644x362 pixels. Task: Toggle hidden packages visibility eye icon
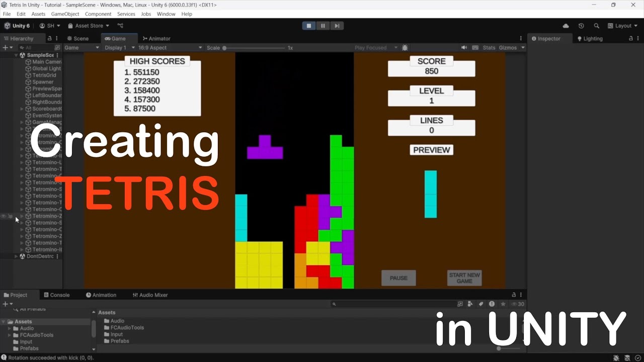(x=517, y=304)
